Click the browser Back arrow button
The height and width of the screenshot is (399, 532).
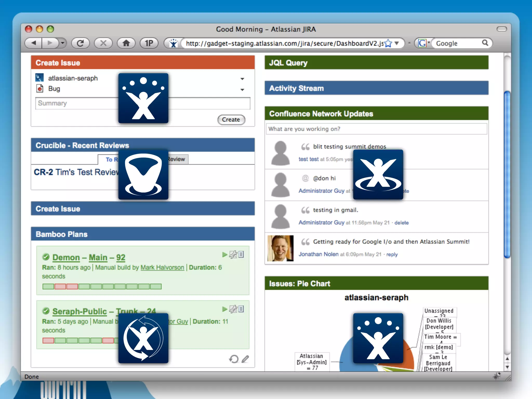coord(33,43)
